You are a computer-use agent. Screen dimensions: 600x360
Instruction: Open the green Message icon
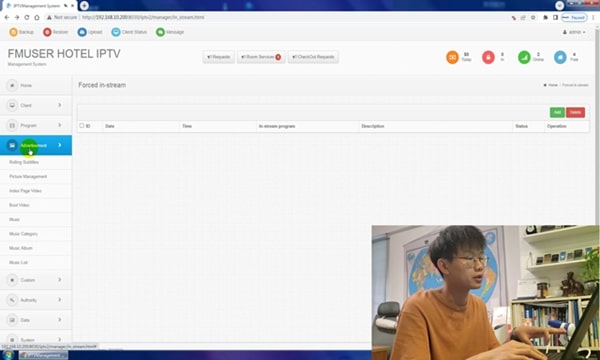(x=160, y=32)
